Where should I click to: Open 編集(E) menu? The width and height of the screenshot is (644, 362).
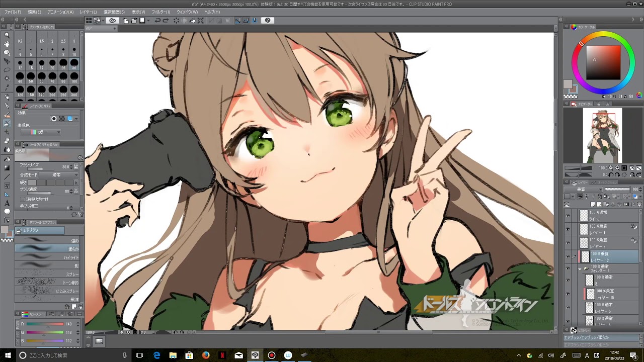(x=34, y=12)
